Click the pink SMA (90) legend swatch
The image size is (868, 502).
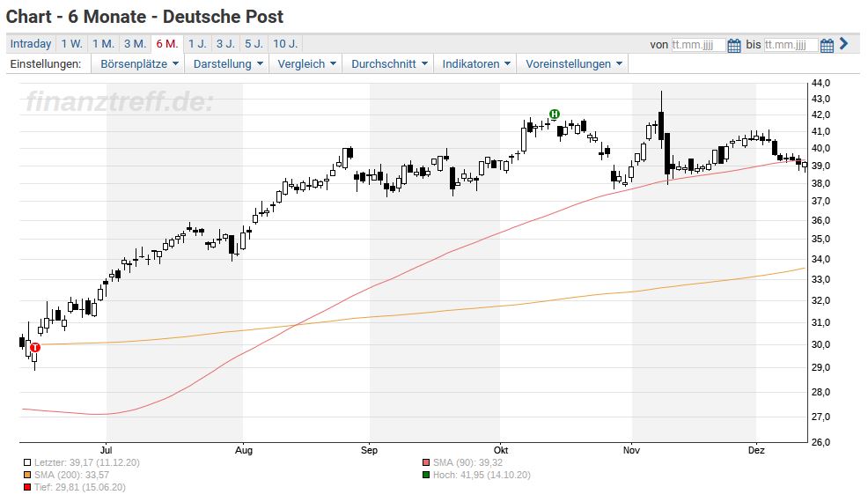pyautogui.click(x=426, y=462)
